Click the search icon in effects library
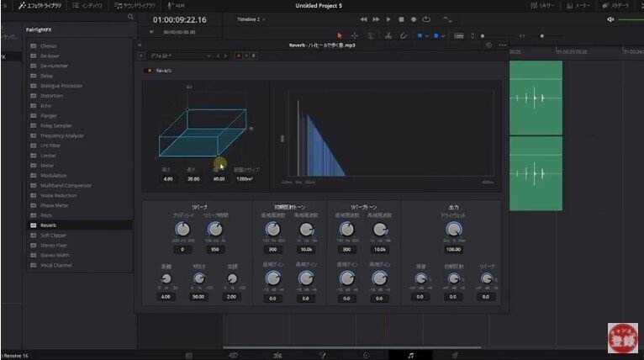The width and height of the screenshot is (644, 360). (129, 17)
